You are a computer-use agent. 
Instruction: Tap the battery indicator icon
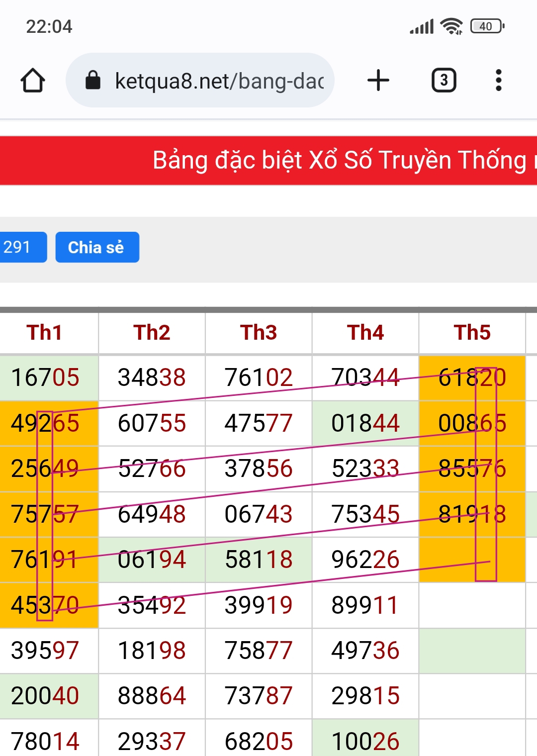(x=487, y=26)
